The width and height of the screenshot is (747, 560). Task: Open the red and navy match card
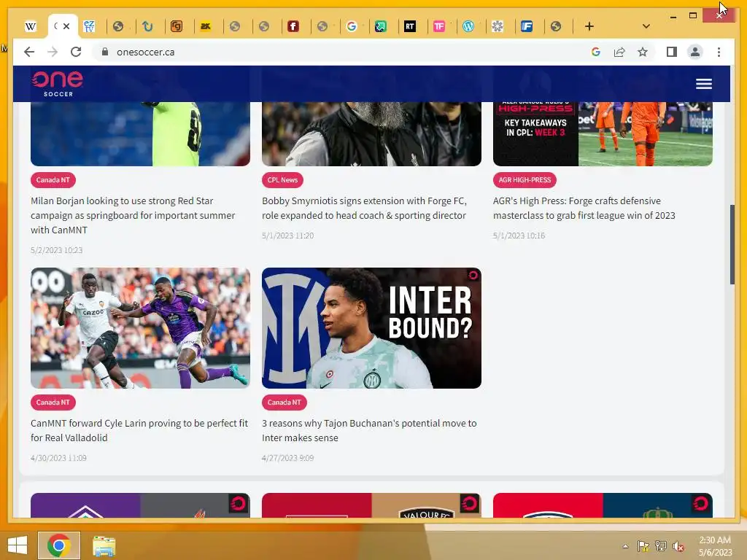603,505
